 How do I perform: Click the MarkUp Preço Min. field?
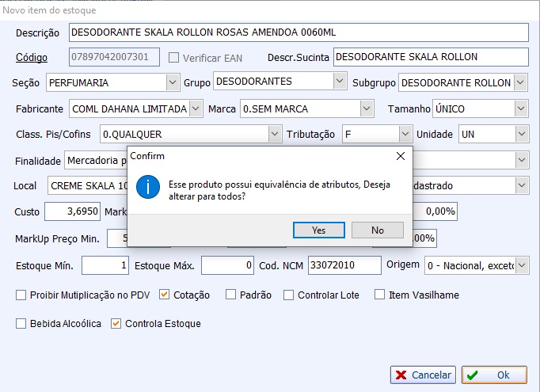(117, 238)
